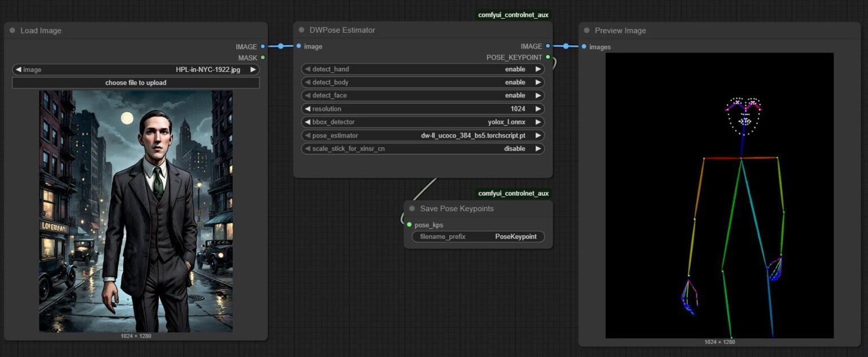Screen dimensions: 868x357
Task: Select the MASK output socket on Load Image
Action: (x=263, y=58)
